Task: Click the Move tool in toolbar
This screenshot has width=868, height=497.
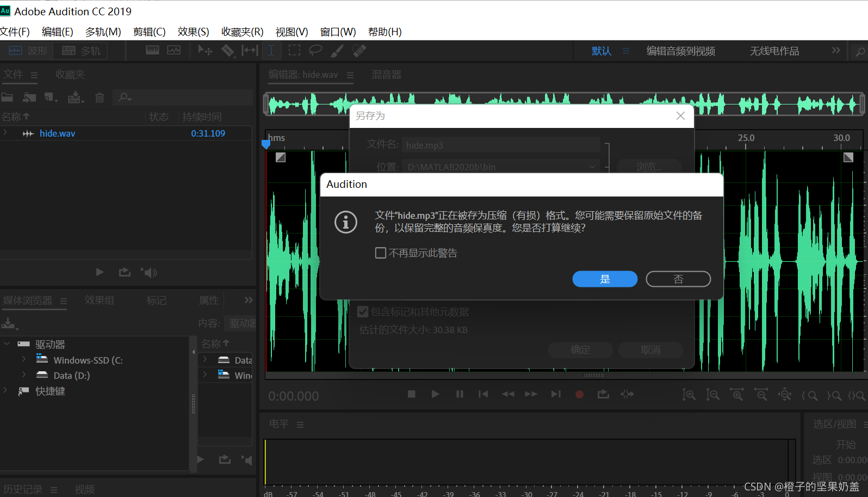Action: pyautogui.click(x=205, y=51)
